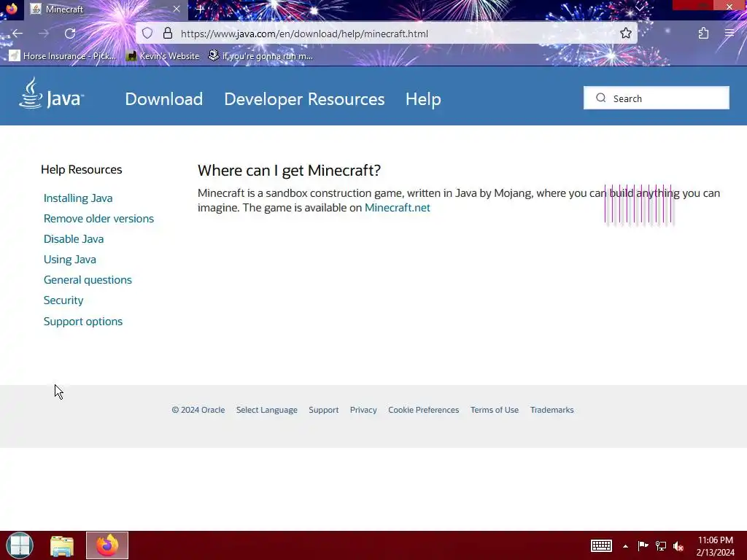The image size is (747, 560).
Task: Open the Support options link
Action: pos(83,322)
